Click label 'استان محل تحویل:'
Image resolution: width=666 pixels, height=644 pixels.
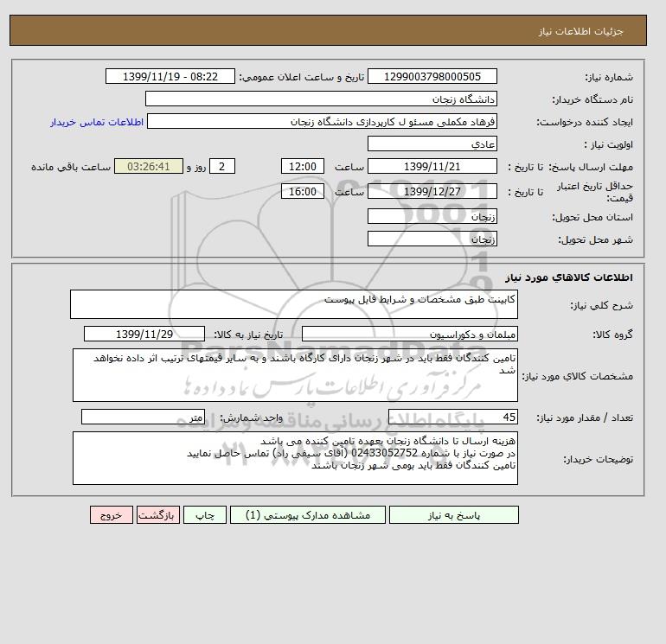tap(592, 217)
